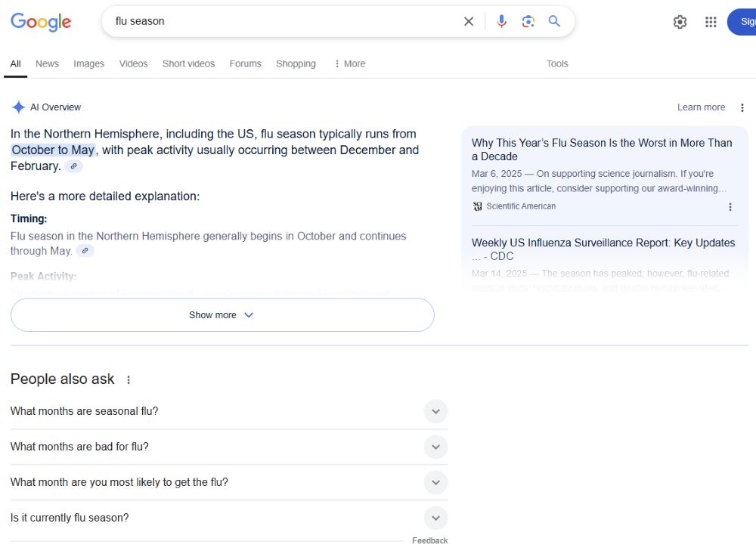Open the Videos tab

(x=134, y=63)
